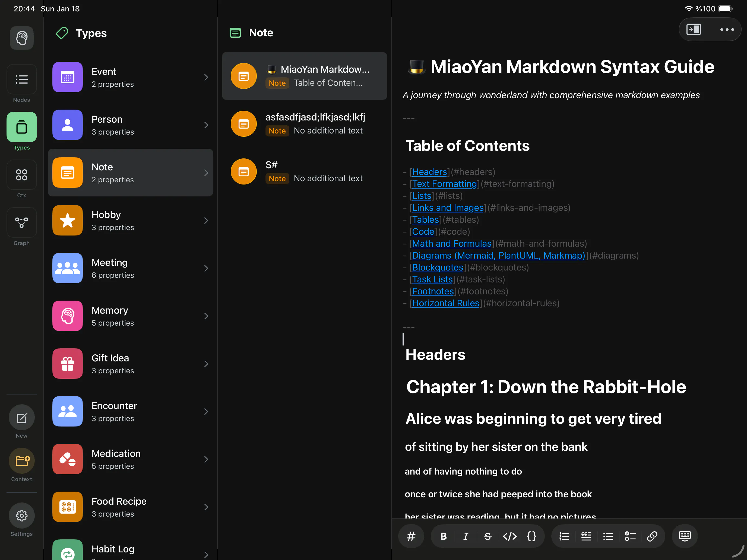Image resolution: width=747 pixels, height=560 pixels.
Task: Follow the Text Formatting link
Action: pos(444,184)
